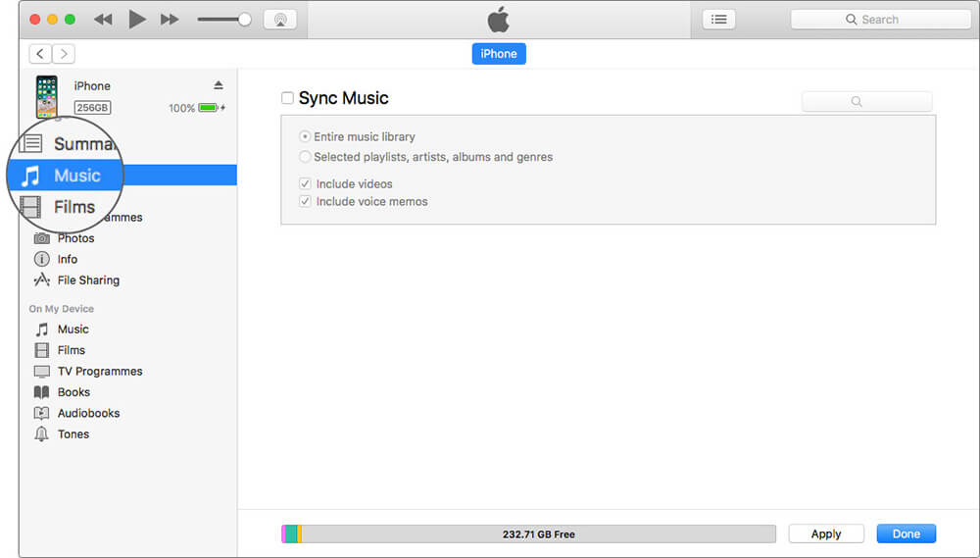Click the music note icon under On My Device
Viewport: 980px width, 558px height.
42,330
